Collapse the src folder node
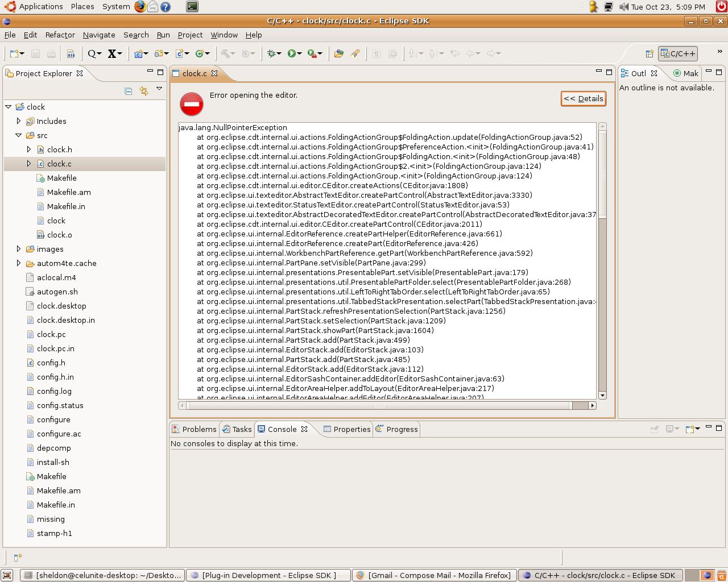The height and width of the screenshot is (582, 728). (19, 135)
